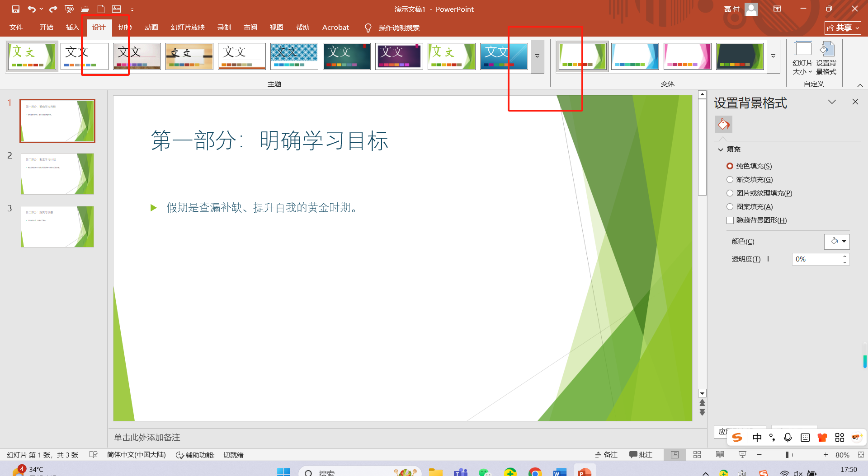Switch to the 审阅 tab
Screen dimensions: 868x476
(x=250, y=28)
